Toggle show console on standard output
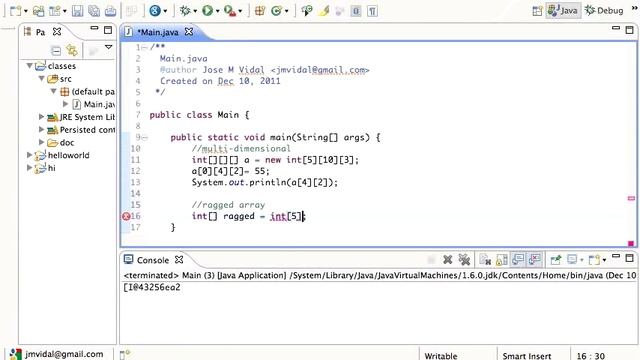 pos(518,260)
